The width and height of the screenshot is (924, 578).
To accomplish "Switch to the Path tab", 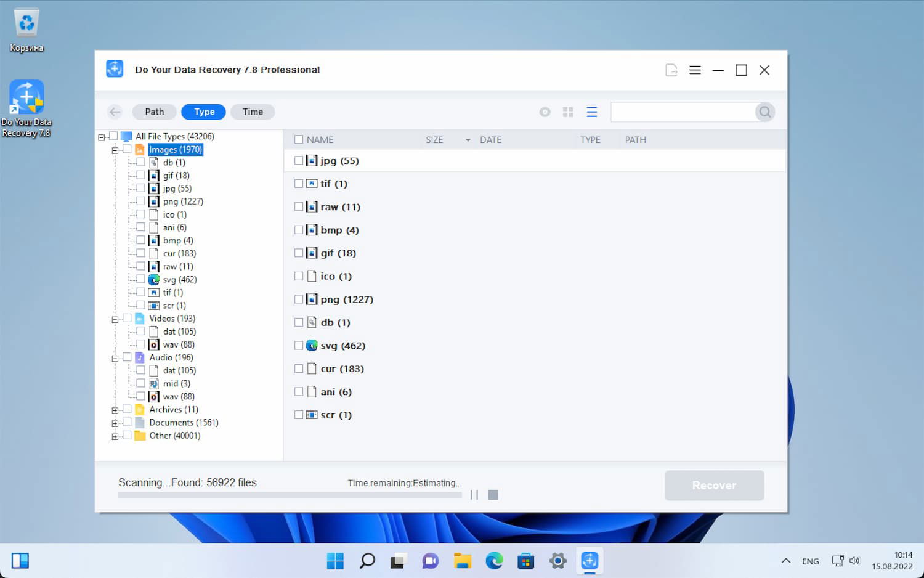I will (x=154, y=112).
